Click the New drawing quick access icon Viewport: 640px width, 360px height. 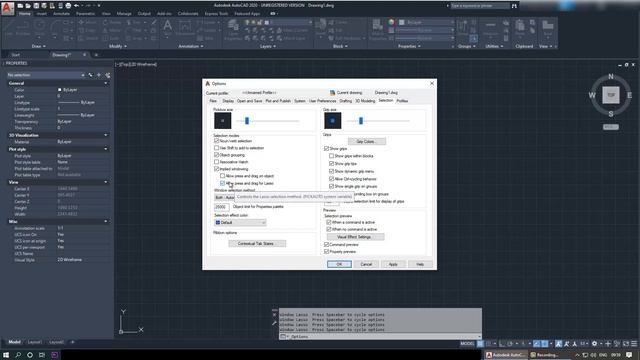[x=20, y=6]
